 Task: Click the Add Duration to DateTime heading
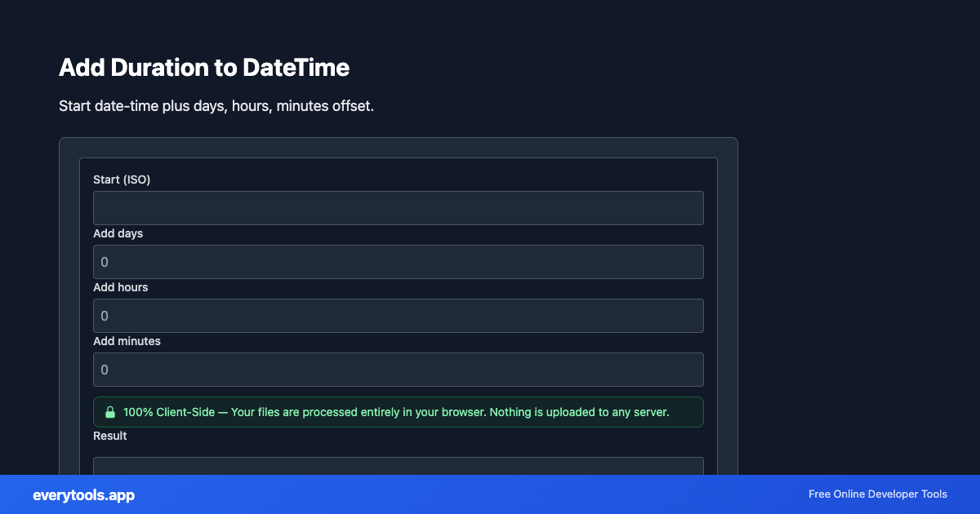click(204, 68)
